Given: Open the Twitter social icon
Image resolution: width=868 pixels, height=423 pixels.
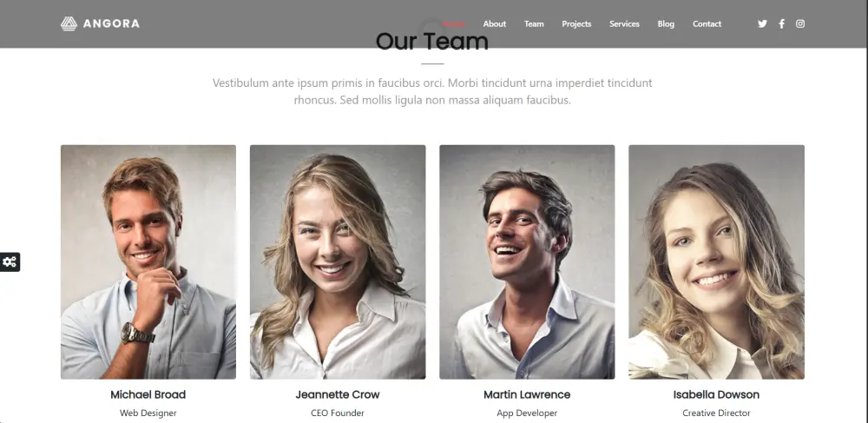Looking at the screenshot, I should click(x=762, y=23).
